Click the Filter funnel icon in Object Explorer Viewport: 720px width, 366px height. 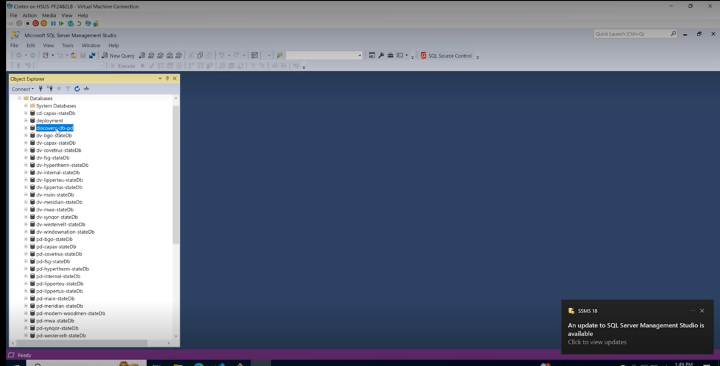pos(68,89)
